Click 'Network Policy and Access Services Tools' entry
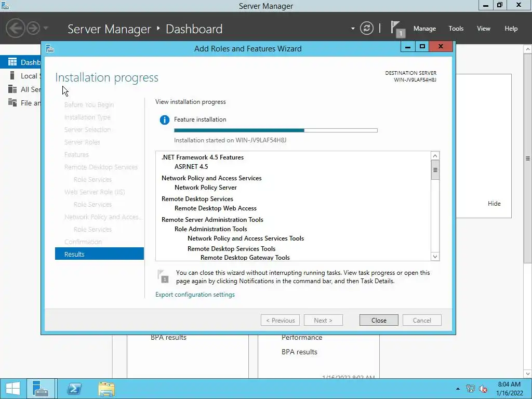The image size is (532, 399). (x=246, y=238)
